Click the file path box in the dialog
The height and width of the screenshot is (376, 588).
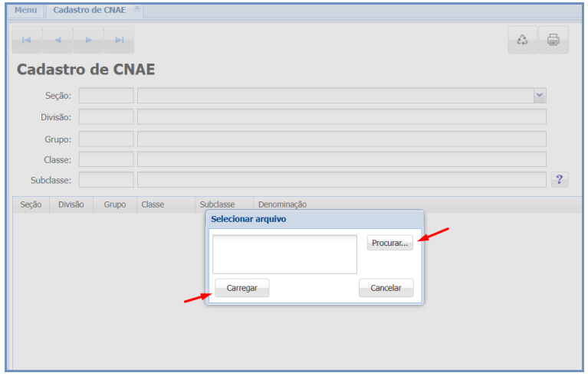(284, 253)
